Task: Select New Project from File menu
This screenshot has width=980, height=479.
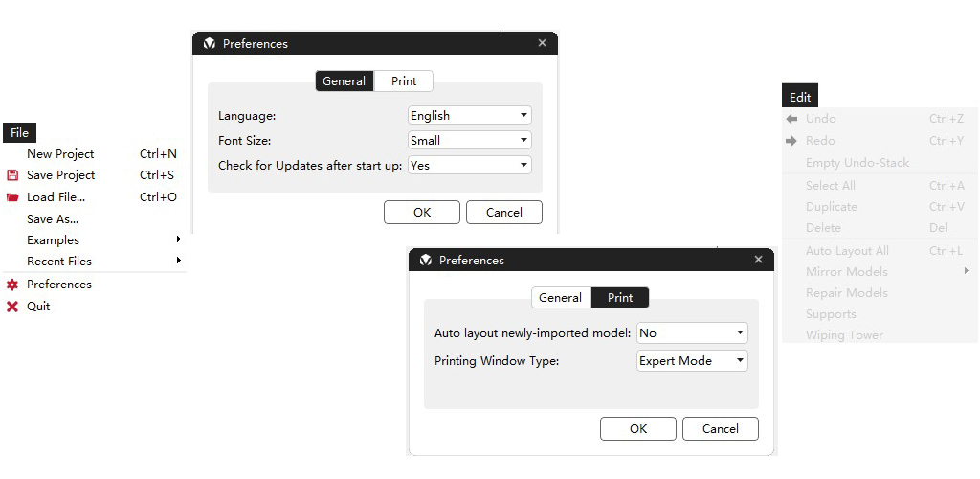Action: (60, 153)
